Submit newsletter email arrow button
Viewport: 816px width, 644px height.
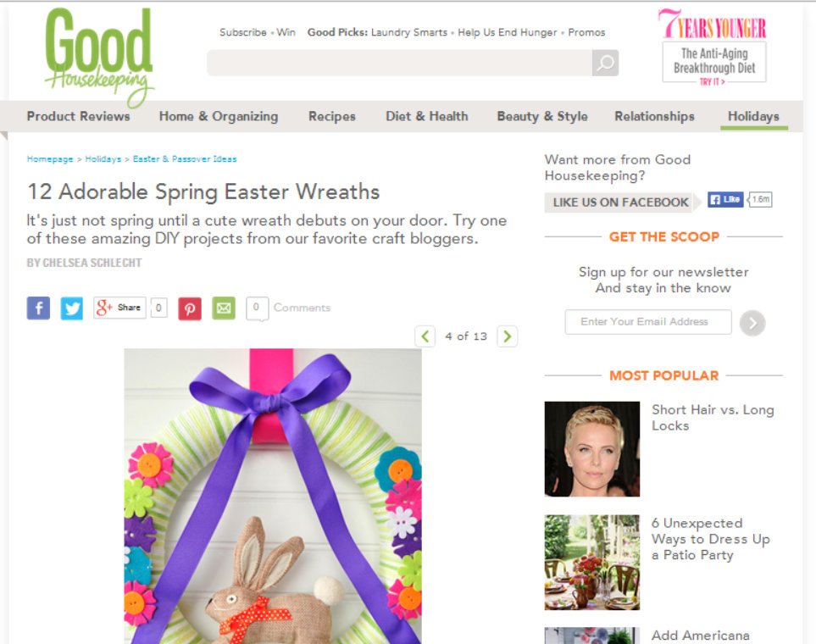pyautogui.click(x=752, y=324)
